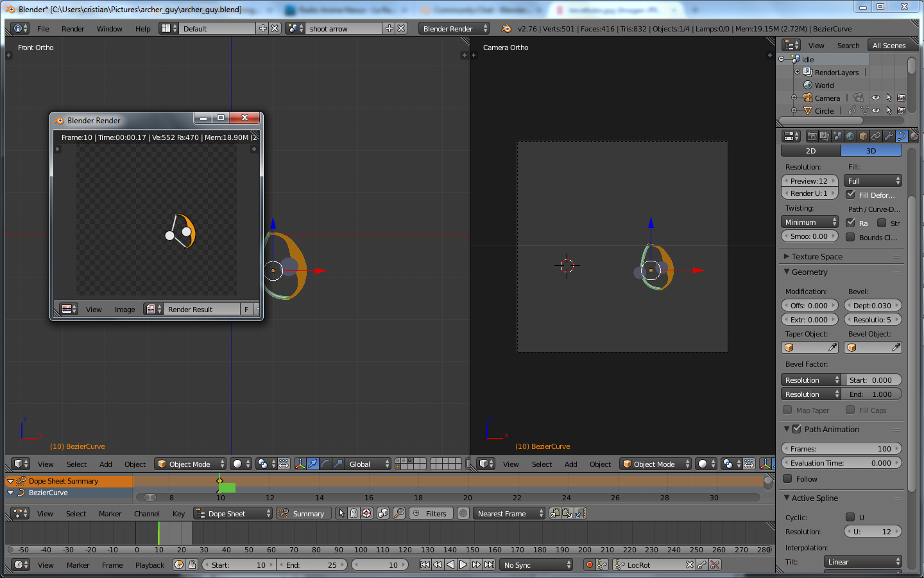Open the Render menu in the top bar
This screenshot has height=578, width=924.
pyautogui.click(x=73, y=29)
